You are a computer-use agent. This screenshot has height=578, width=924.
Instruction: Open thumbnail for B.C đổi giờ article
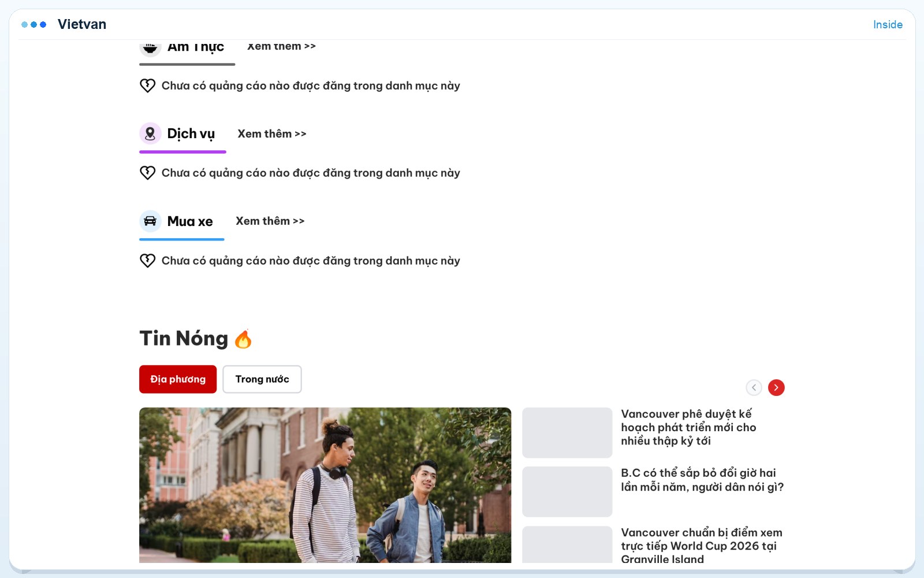[x=567, y=492]
